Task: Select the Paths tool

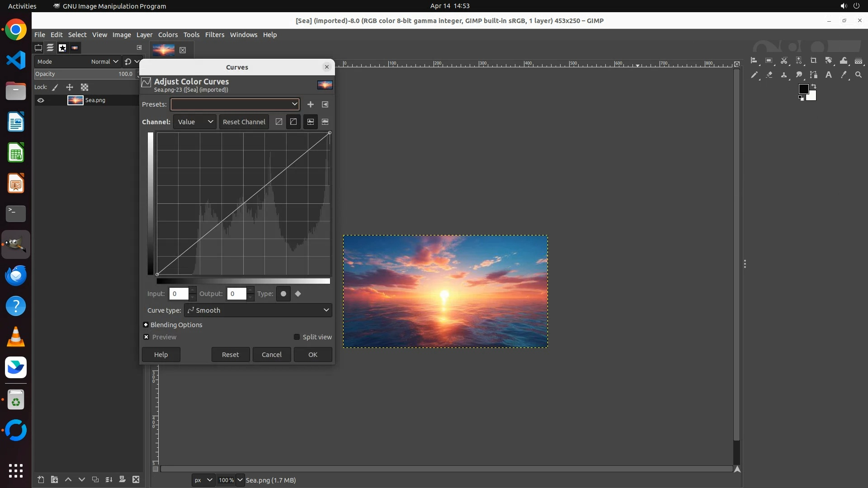Action: tap(814, 75)
